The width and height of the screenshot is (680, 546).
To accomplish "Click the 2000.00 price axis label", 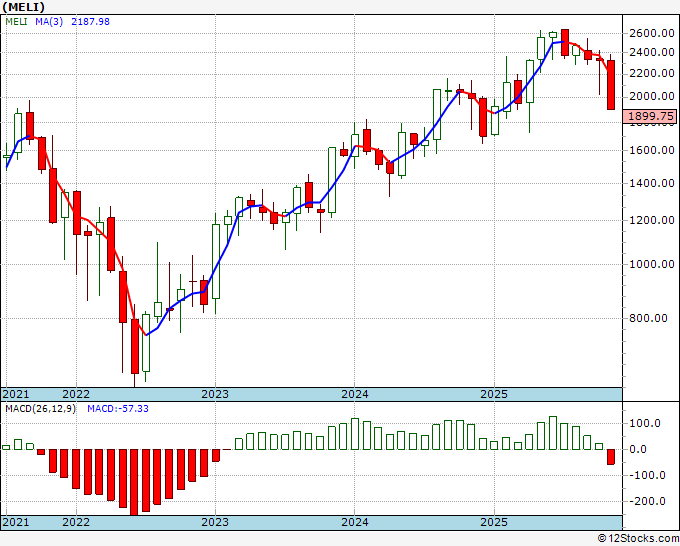I will point(651,96).
